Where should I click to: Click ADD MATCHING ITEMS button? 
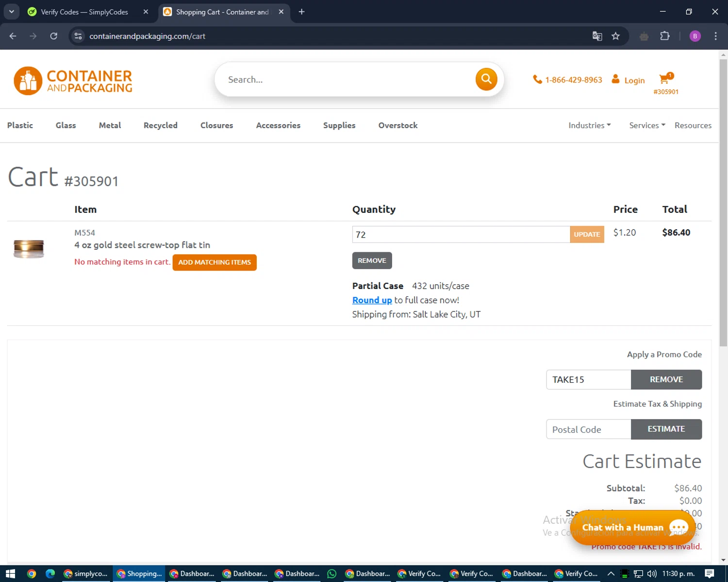tap(215, 262)
